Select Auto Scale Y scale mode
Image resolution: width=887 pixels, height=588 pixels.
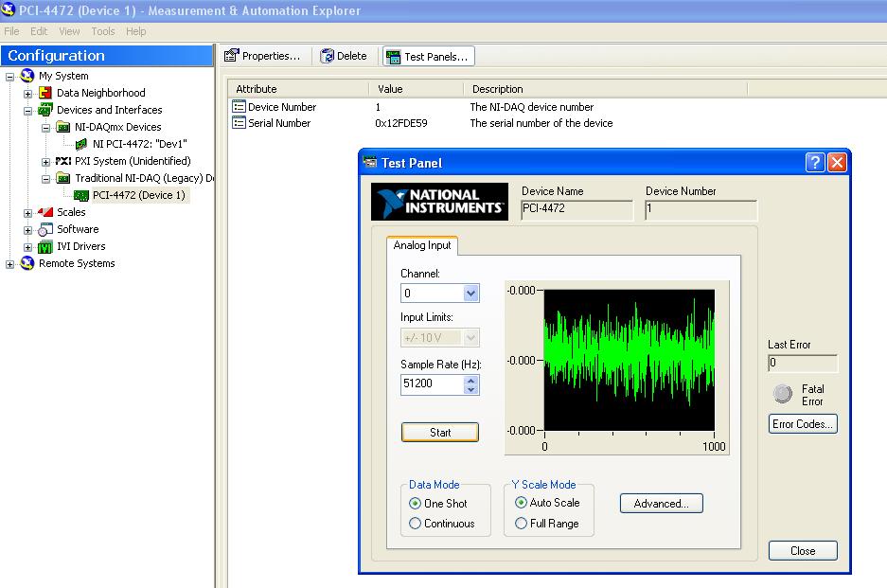(521, 502)
